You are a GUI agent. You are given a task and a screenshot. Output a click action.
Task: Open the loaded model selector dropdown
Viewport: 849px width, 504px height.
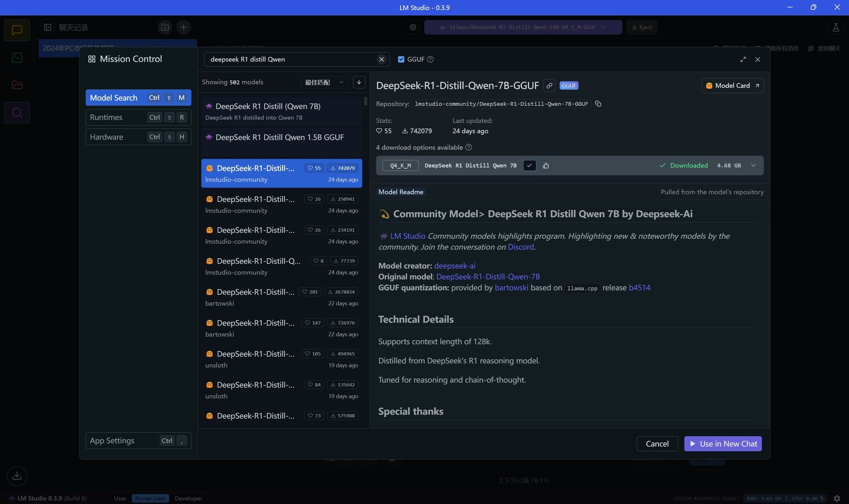[523, 27]
